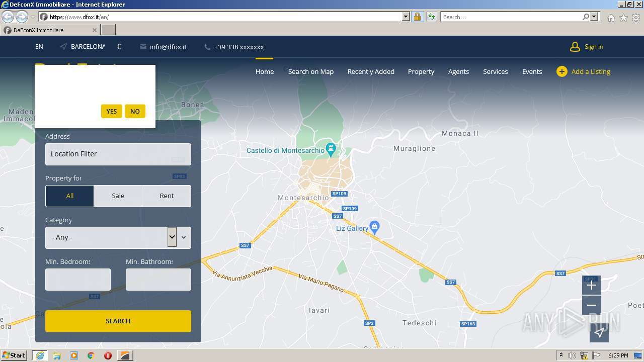This screenshot has width=644, height=362.
Task: Click the Liz Gallery shopping marker on map
Action: 374,227
